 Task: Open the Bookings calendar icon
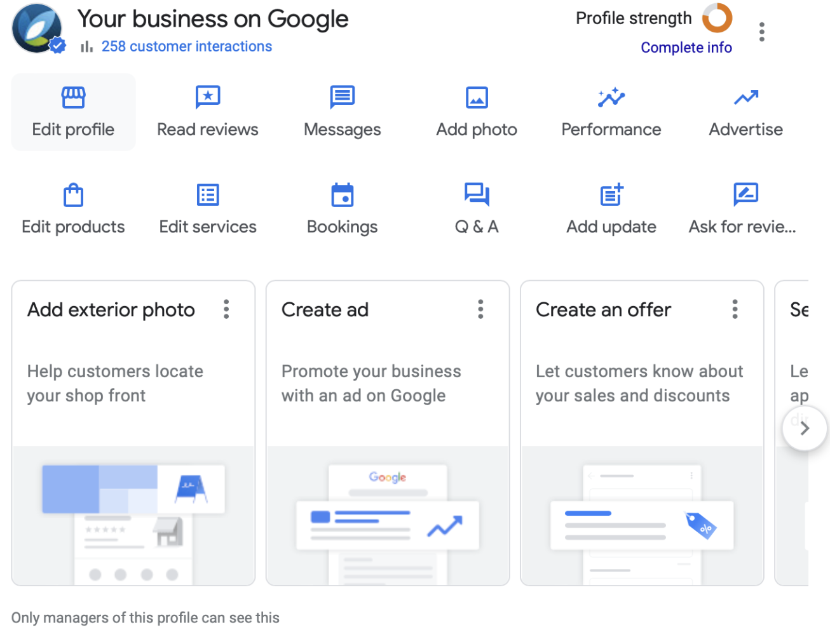tap(342, 195)
